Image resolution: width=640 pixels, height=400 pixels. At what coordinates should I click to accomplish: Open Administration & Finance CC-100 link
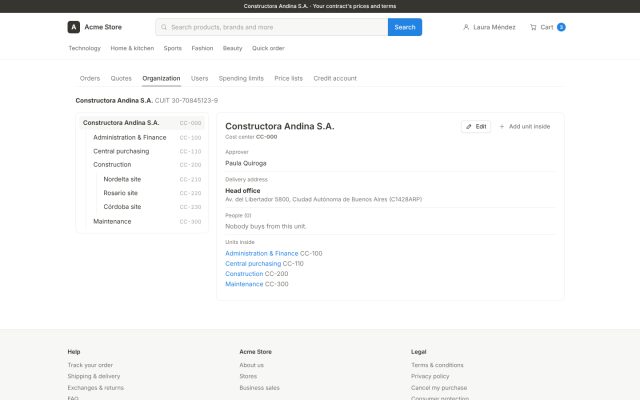262,253
